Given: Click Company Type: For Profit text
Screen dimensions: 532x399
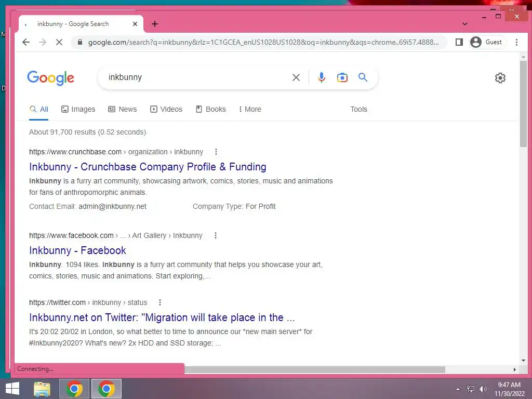Looking at the screenshot, I should click(234, 206).
